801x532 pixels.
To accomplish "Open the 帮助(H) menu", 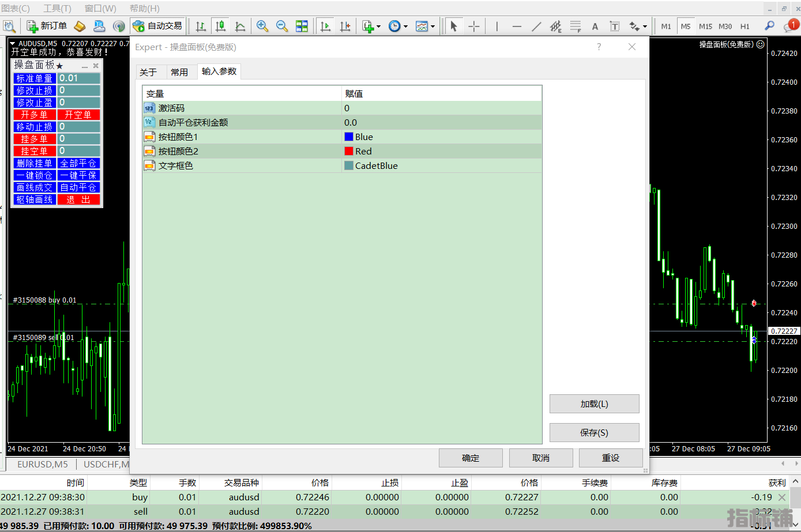I will point(145,9).
